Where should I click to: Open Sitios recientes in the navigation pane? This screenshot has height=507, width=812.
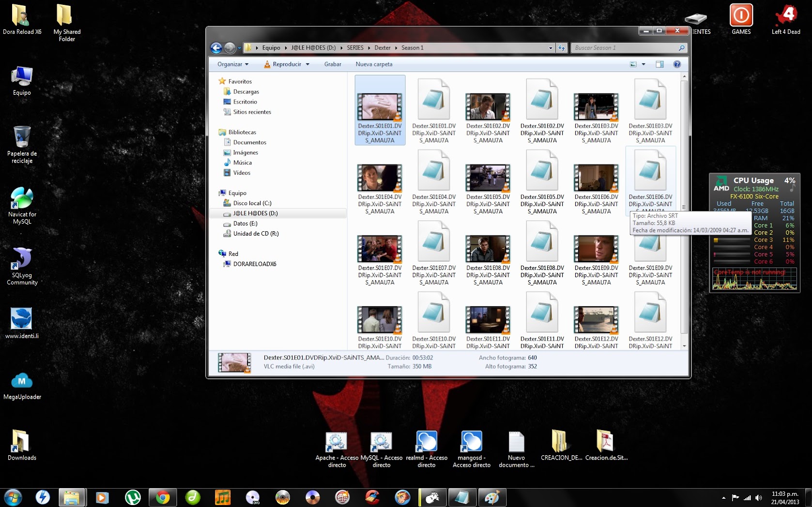[x=252, y=112]
